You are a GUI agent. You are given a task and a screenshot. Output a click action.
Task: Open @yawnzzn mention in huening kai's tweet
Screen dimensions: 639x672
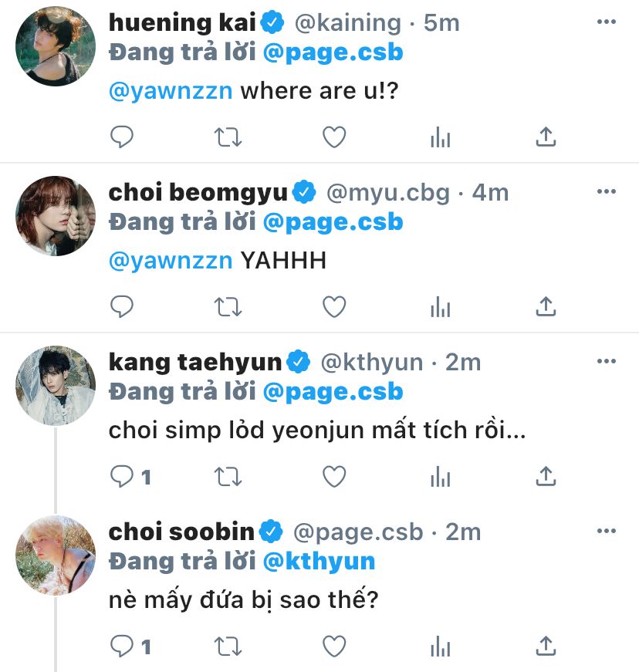pos(171,92)
